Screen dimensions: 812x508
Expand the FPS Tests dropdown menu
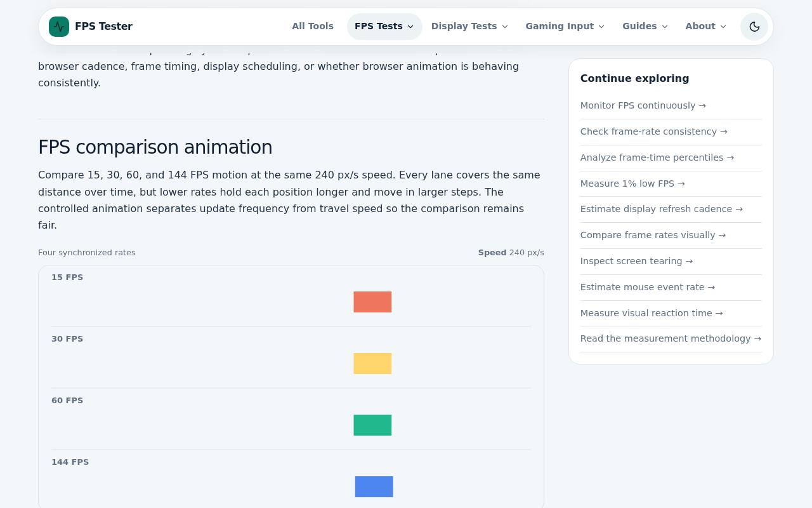384,27
